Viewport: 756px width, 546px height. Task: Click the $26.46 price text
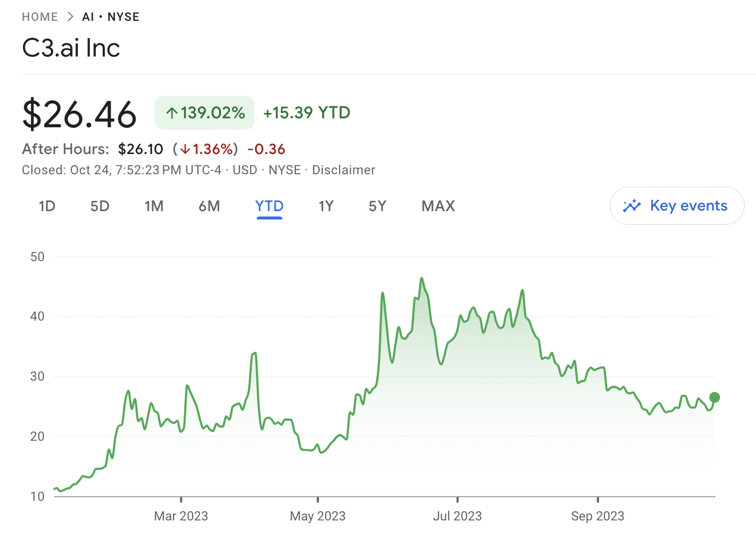click(80, 114)
